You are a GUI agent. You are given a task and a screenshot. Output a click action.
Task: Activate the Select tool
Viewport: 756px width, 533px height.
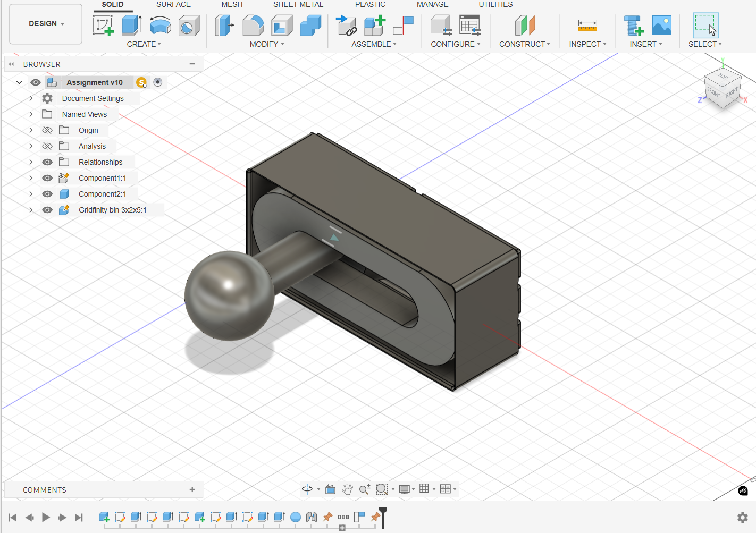(705, 25)
